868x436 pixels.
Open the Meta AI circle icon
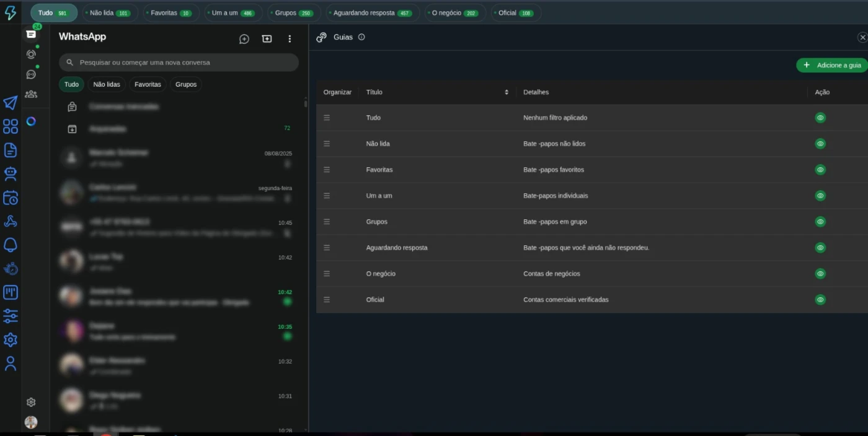[31, 121]
